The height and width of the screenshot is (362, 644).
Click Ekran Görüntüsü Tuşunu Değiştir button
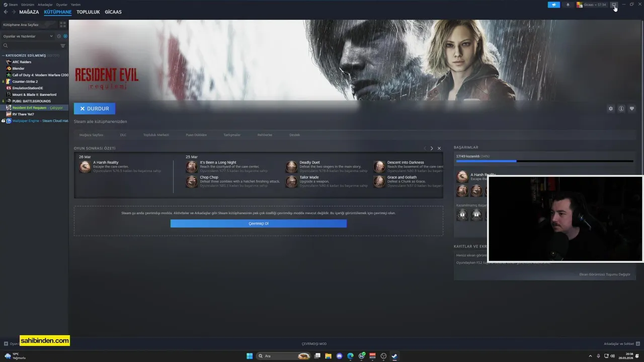605,275
